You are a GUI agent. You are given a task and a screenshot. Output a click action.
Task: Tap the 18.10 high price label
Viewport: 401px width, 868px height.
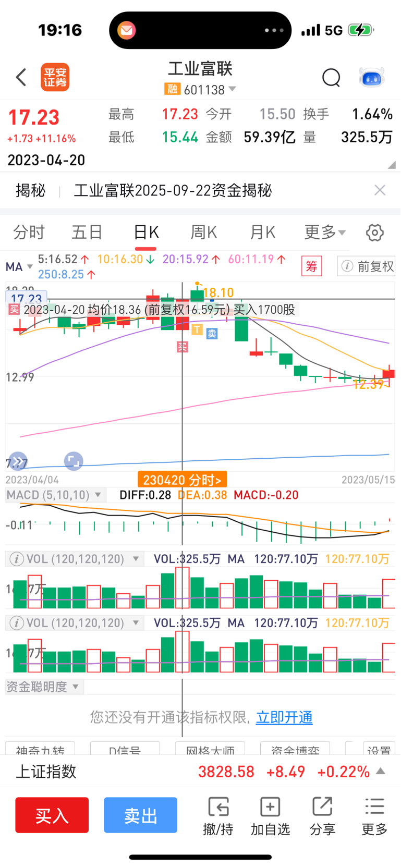pyautogui.click(x=218, y=293)
